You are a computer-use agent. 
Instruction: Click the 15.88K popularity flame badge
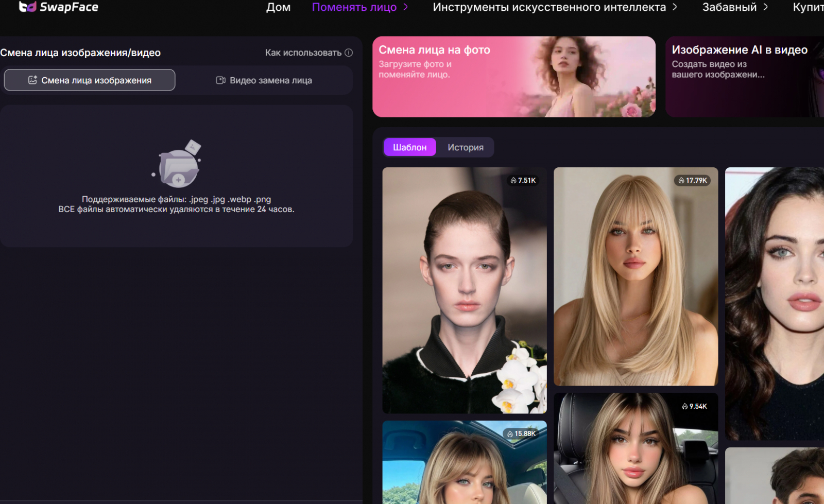(522, 433)
